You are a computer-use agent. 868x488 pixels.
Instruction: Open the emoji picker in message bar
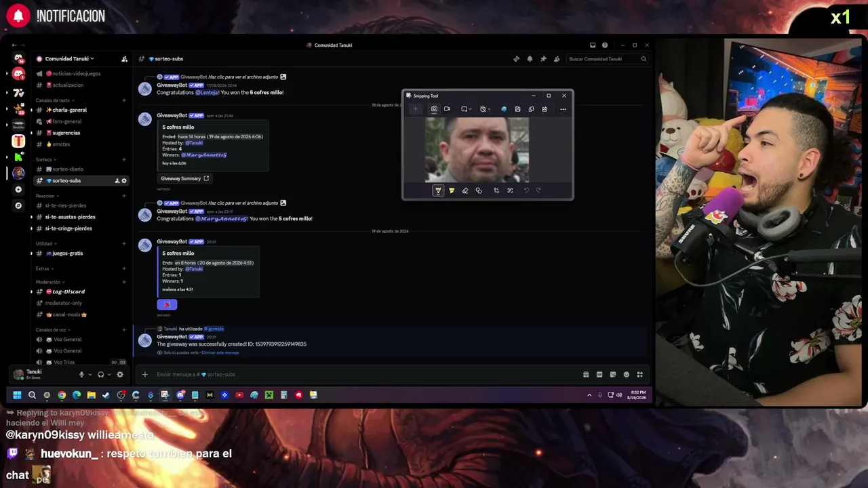click(627, 374)
